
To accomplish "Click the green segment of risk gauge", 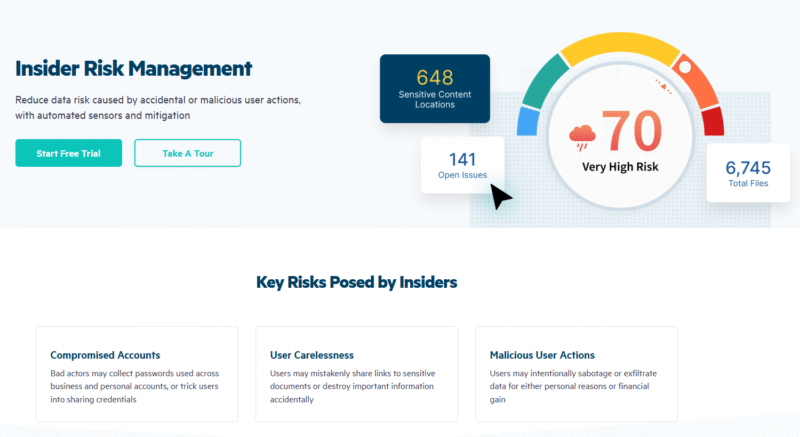I will [544, 82].
